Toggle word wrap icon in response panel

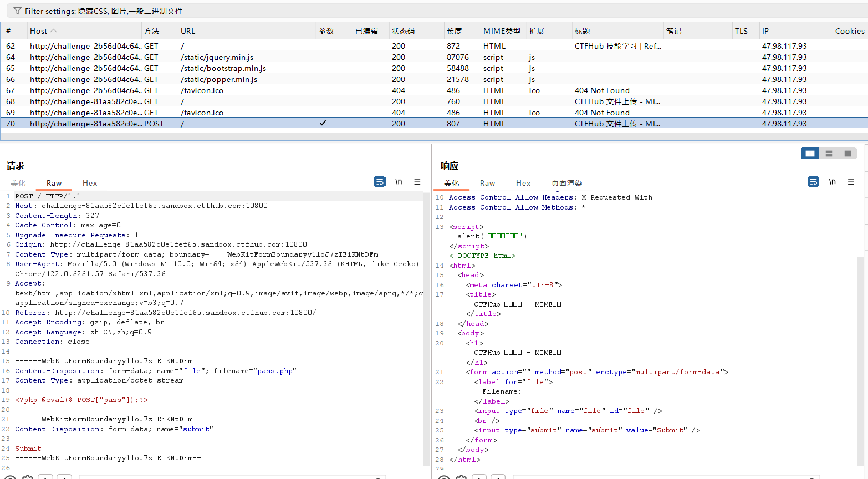click(813, 182)
